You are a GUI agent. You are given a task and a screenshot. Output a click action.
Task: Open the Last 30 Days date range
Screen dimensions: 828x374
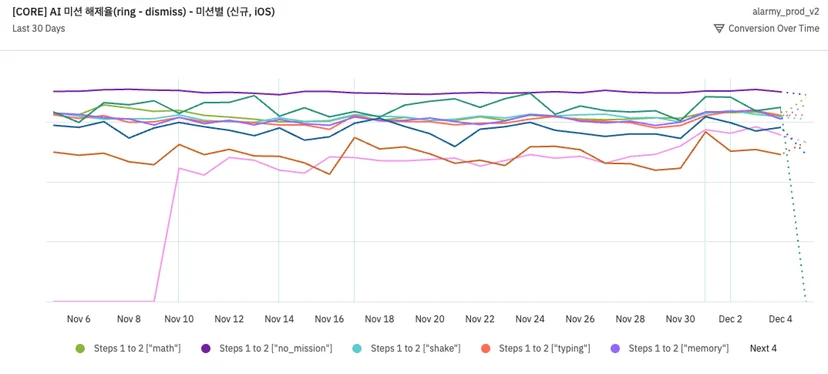39,29
